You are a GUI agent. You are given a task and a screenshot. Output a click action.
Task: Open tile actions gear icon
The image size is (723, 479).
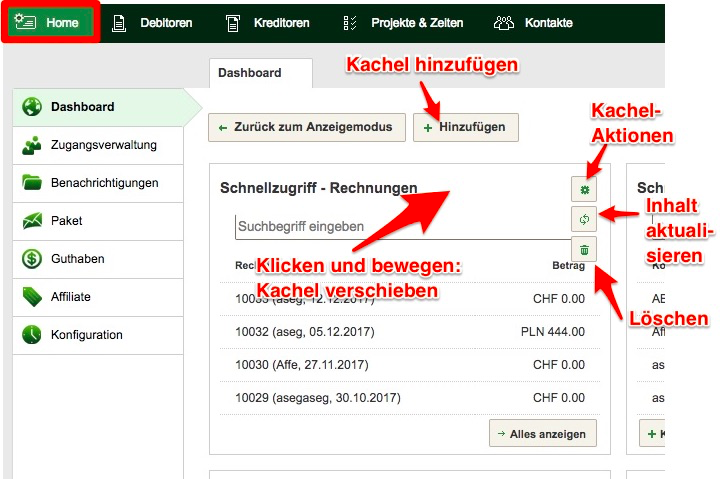[584, 189]
